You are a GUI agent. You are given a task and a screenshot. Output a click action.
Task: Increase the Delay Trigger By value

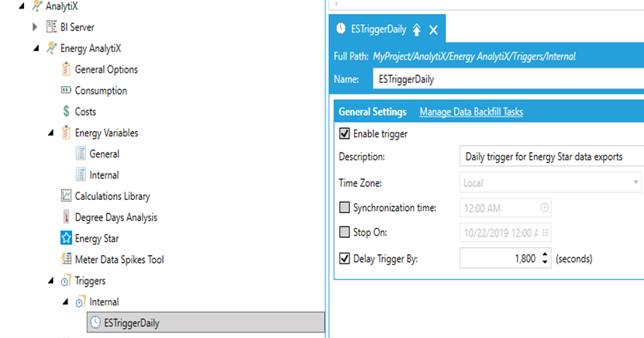tap(546, 254)
